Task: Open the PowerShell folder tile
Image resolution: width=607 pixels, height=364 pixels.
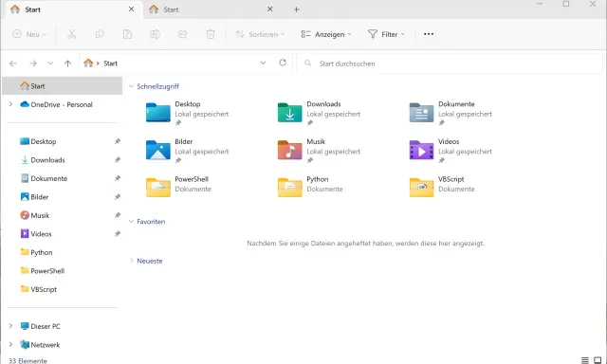Action: [x=179, y=187]
